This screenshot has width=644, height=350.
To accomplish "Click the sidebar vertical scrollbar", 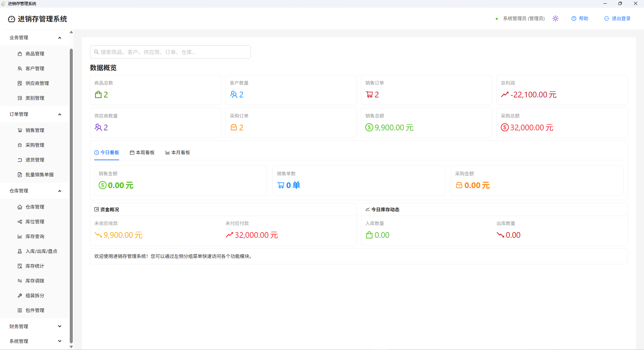I will tap(71, 196).
